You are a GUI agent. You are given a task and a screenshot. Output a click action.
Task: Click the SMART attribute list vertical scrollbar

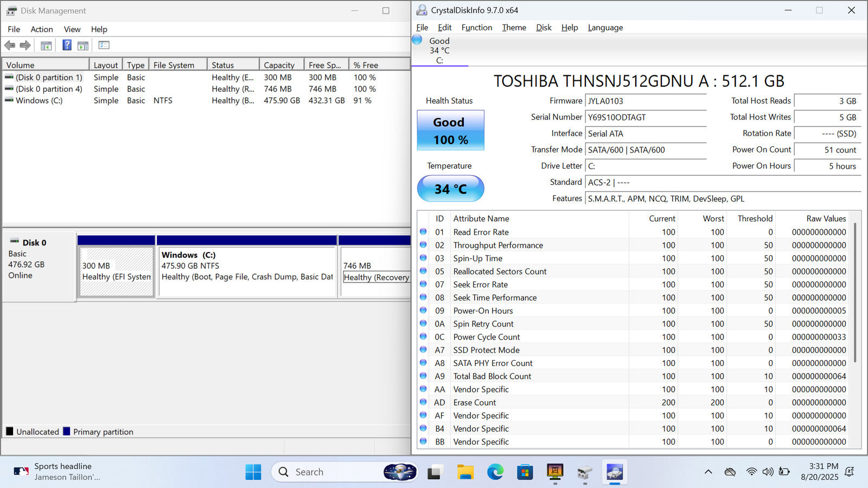coord(855,293)
